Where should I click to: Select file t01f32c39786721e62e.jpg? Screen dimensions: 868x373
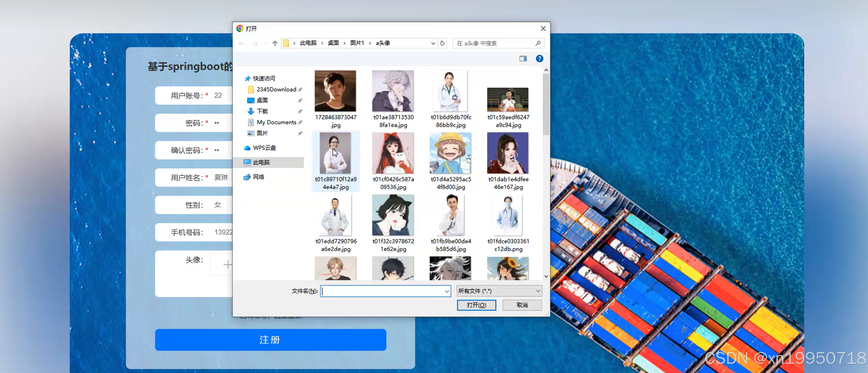point(393,224)
